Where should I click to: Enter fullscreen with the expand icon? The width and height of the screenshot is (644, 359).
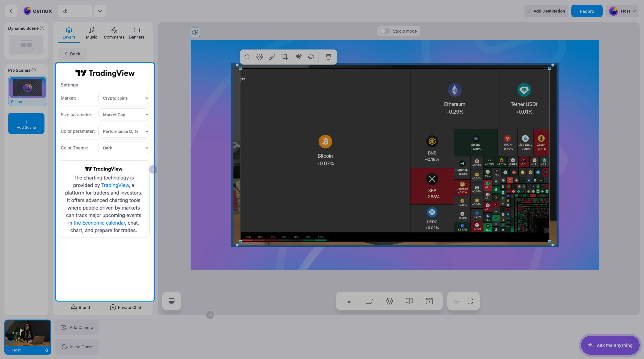coord(470,301)
